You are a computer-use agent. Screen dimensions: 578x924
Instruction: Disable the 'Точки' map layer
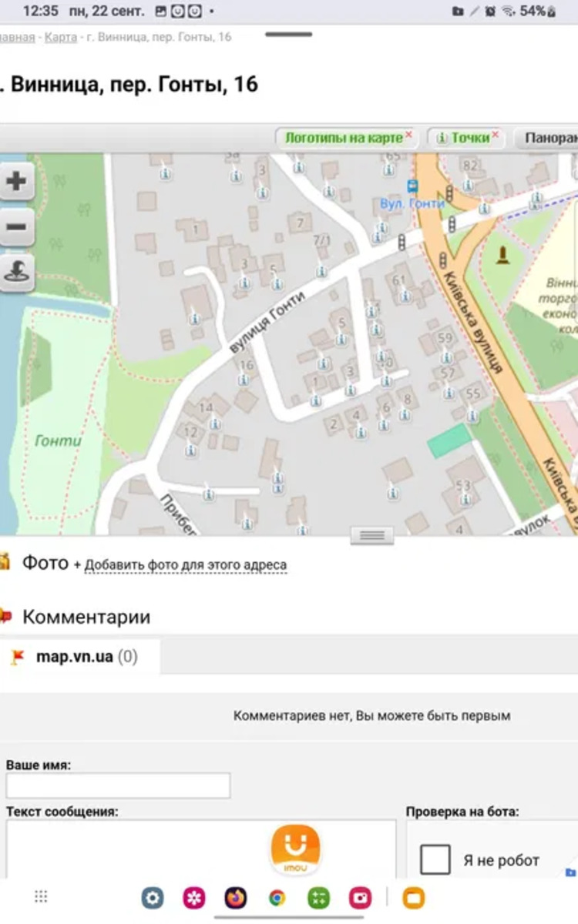[496, 135]
